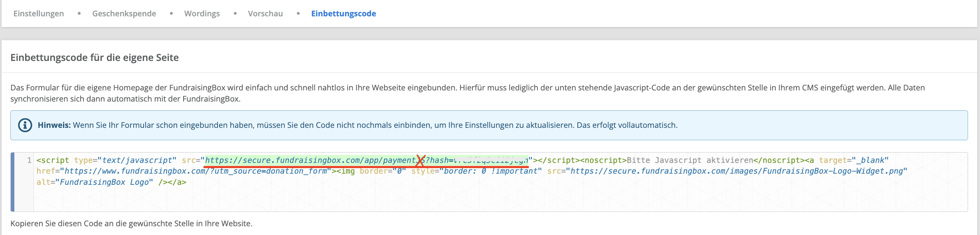Click the FundraisingBox-Logo-Widget.png URL text

click(737, 171)
